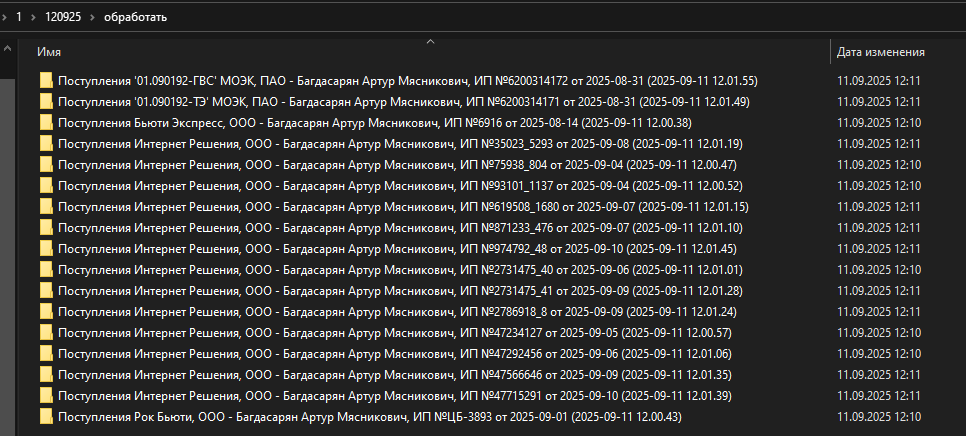Select folder icon for ИП №47234127
Viewport: 966px width, 436px height.
[x=46, y=333]
